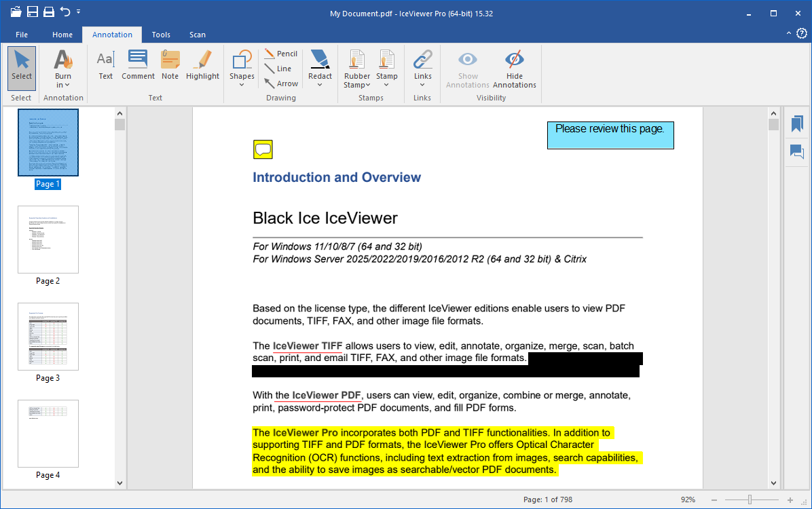Click document scrollbar up arrow
This screenshot has width=812, height=509.
coord(774,113)
